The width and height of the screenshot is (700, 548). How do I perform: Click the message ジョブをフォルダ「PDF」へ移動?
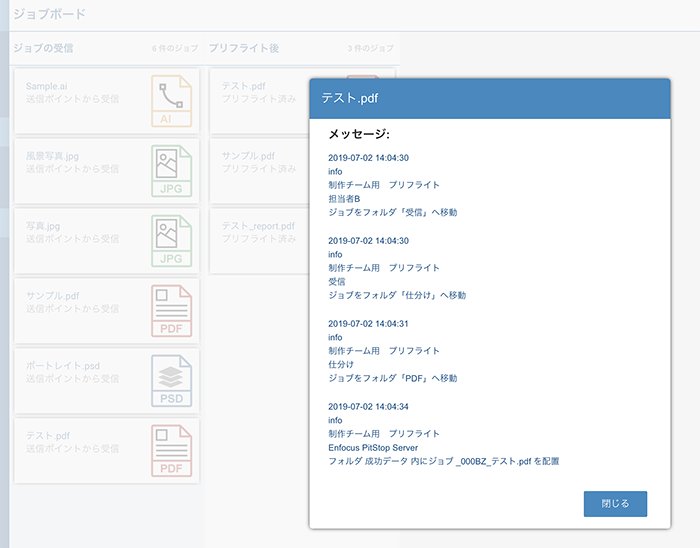click(x=393, y=378)
